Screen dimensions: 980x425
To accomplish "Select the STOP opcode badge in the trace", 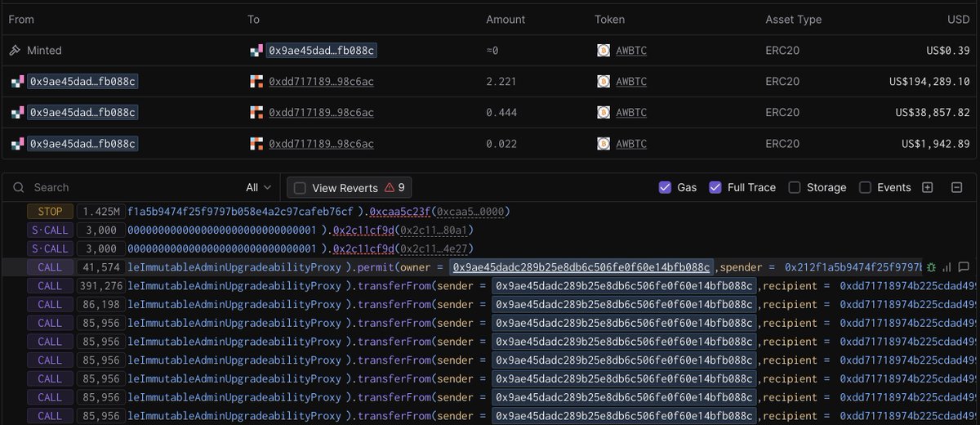I will coord(50,212).
